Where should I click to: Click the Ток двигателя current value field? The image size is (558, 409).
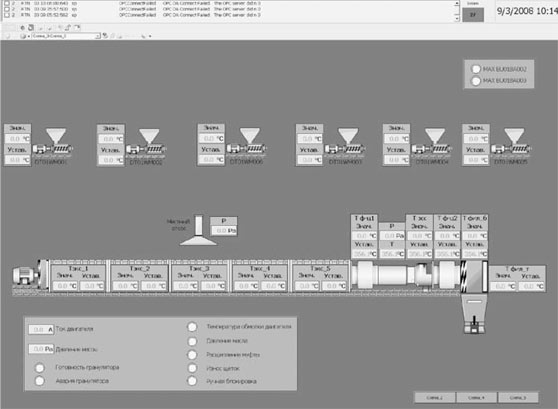[x=41, y=329]
